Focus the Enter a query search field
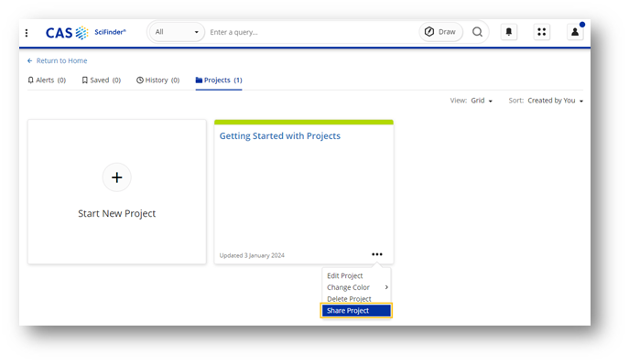Image resolution: width=629 pixels, height=364 pixels. [x=312, y=32]
